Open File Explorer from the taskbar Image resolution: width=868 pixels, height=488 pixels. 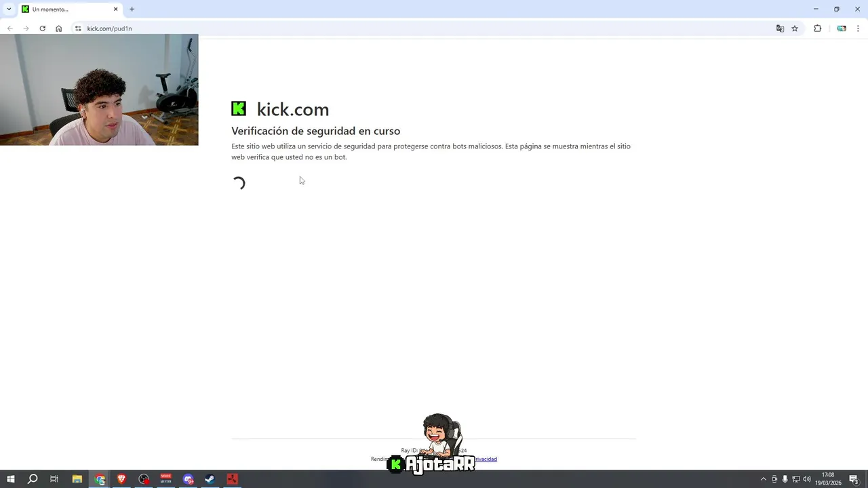coord(77,479)
